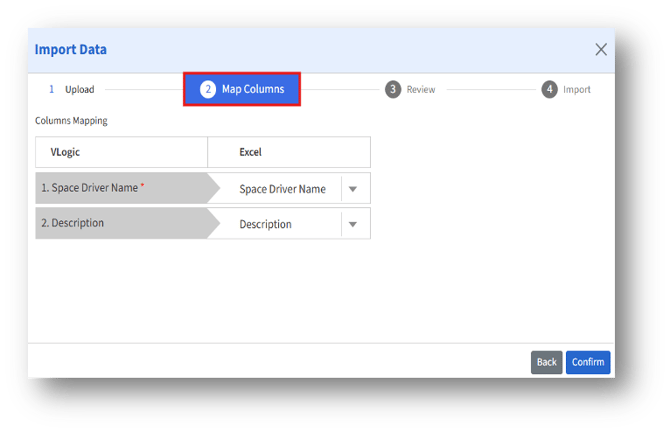Click the step 4 circle icon

[x=549, y=89]
